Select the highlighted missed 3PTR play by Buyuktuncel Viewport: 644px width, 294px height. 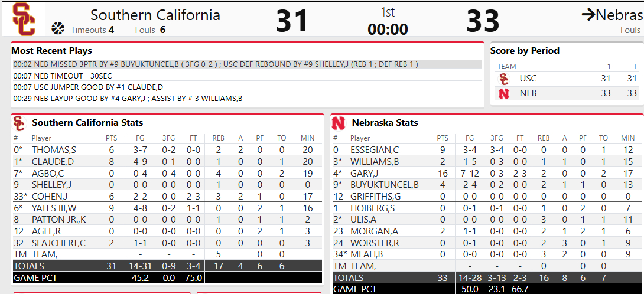(216, 64)
